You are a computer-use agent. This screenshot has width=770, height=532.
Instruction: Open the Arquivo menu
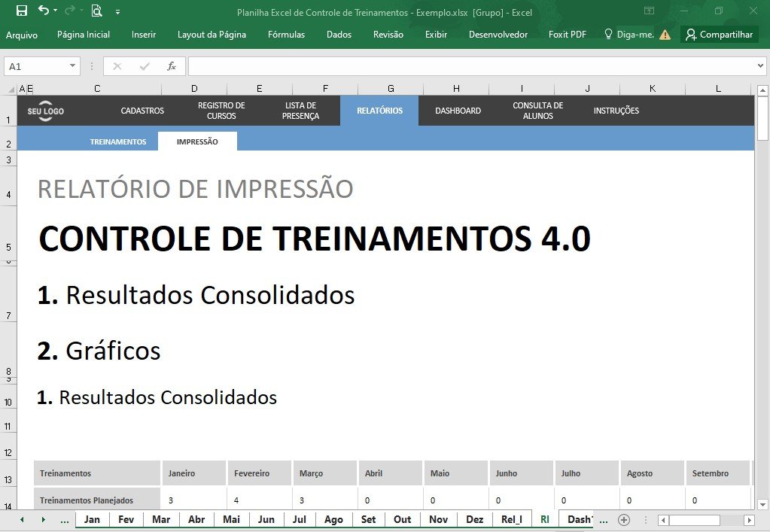22,35
